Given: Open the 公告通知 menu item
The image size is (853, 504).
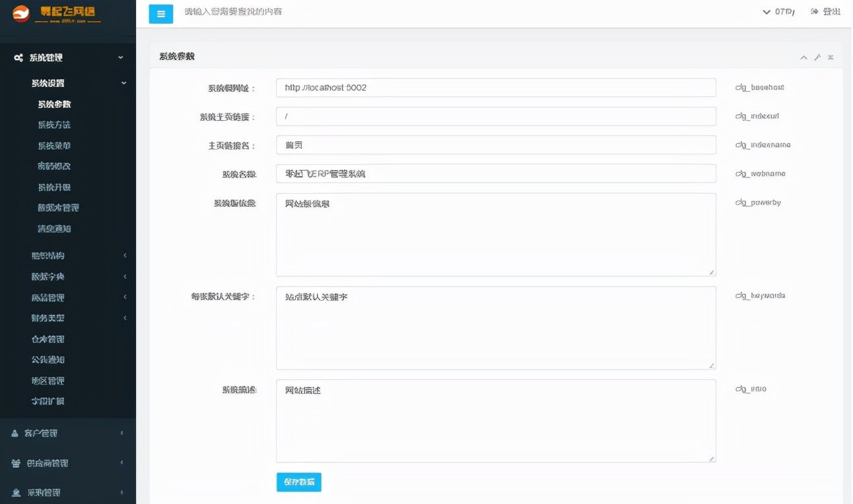Looking at the screenshot, I should 48,360.
